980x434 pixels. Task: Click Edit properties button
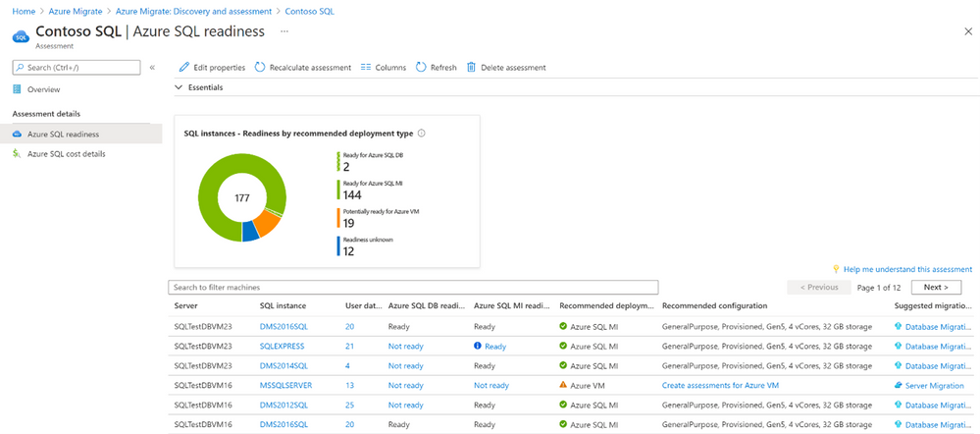click(x=213, y=67)
